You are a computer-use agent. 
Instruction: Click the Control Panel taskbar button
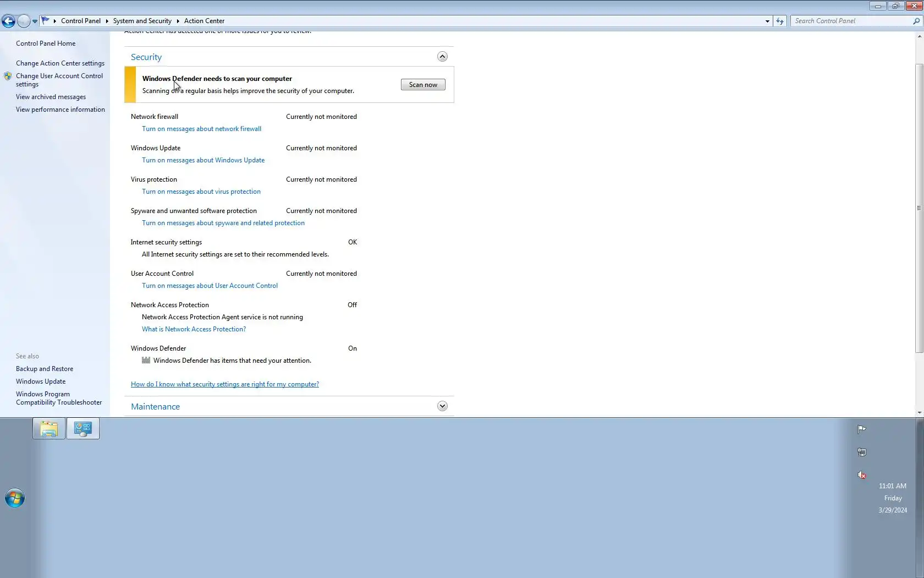(83, 429)
